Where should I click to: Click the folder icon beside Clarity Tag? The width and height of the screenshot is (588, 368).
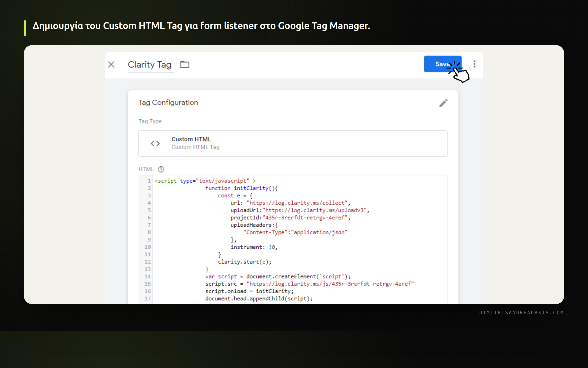pyautogui.click(x=184, y=64)
